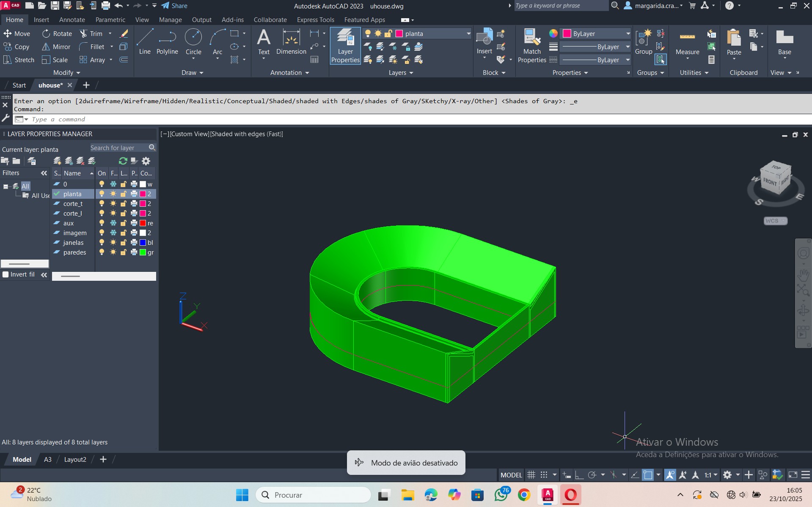Open the ByLayer object color dropdown
812x507 pixels.
597,34
